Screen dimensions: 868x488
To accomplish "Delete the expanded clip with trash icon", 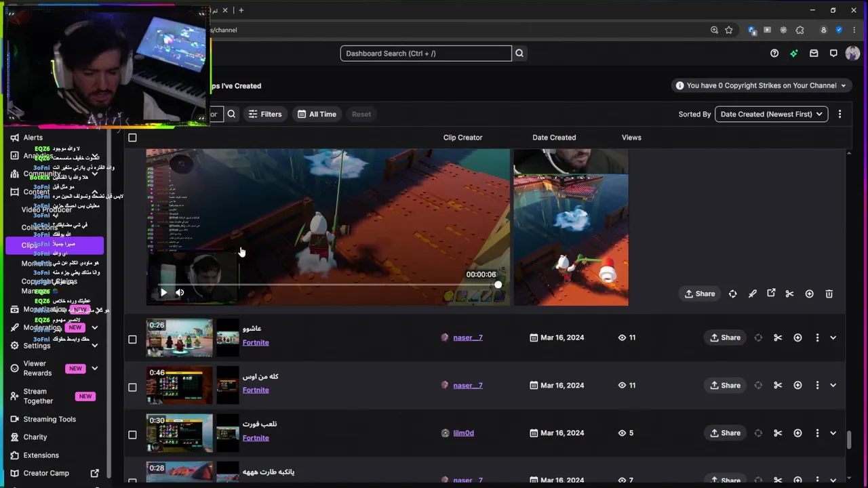I will (x=829, y=293).
